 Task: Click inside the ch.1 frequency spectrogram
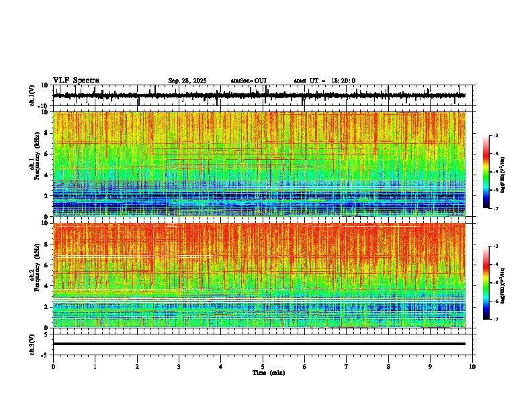pos(259,164)
